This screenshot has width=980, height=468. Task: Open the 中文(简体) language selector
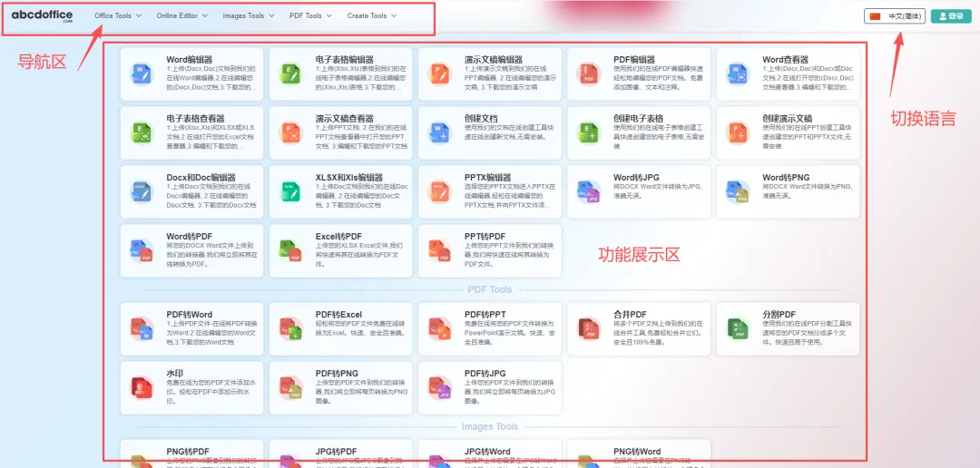click(x=895, y=16)
